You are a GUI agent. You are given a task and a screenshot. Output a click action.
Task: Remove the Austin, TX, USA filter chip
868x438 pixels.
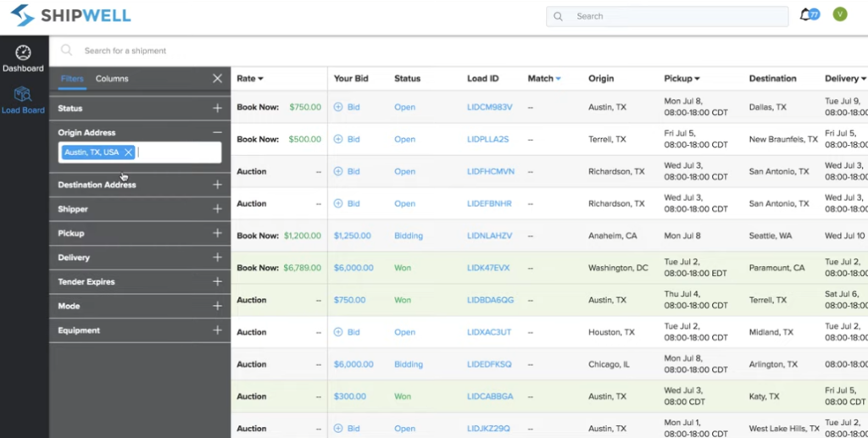(x=128, y=152)
